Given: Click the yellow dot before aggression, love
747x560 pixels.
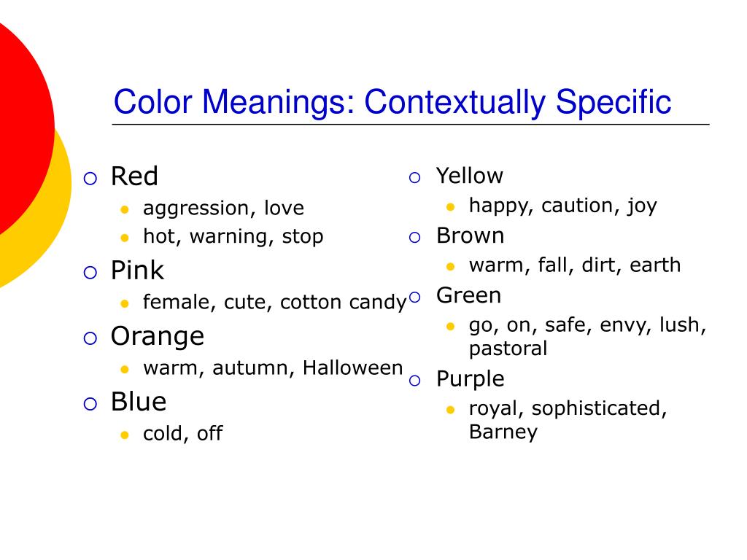Looking at the screenshot, I should (125, 209).
